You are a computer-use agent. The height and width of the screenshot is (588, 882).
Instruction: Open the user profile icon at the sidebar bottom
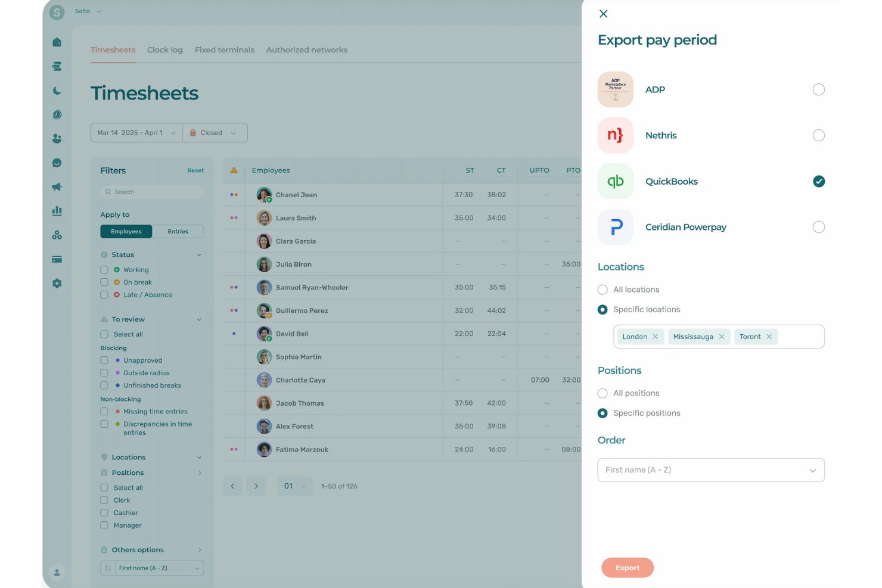click(x=57, y=573)
